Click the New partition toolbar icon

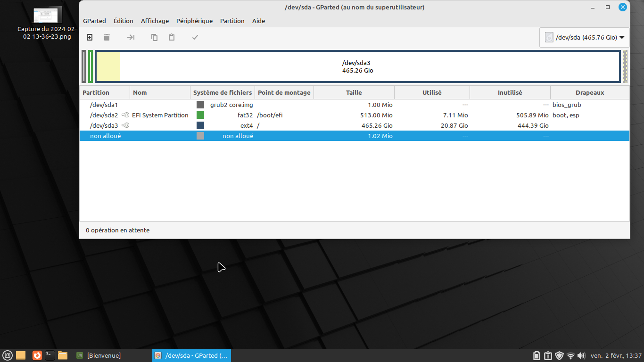pyautogui.click(x=90, y=37)
